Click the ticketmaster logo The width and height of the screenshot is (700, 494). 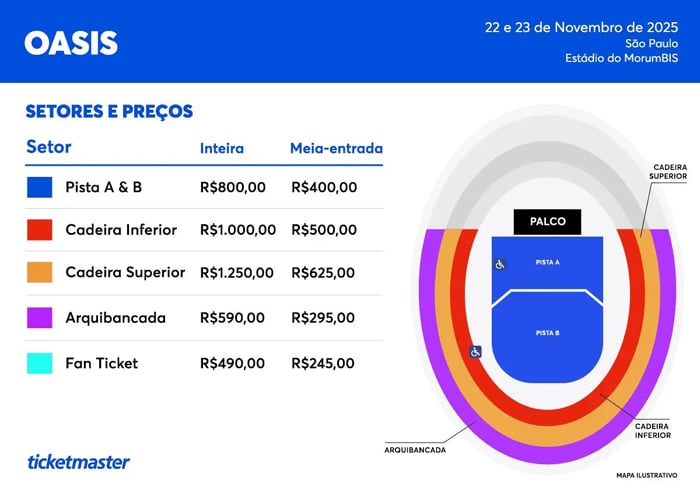78,462
